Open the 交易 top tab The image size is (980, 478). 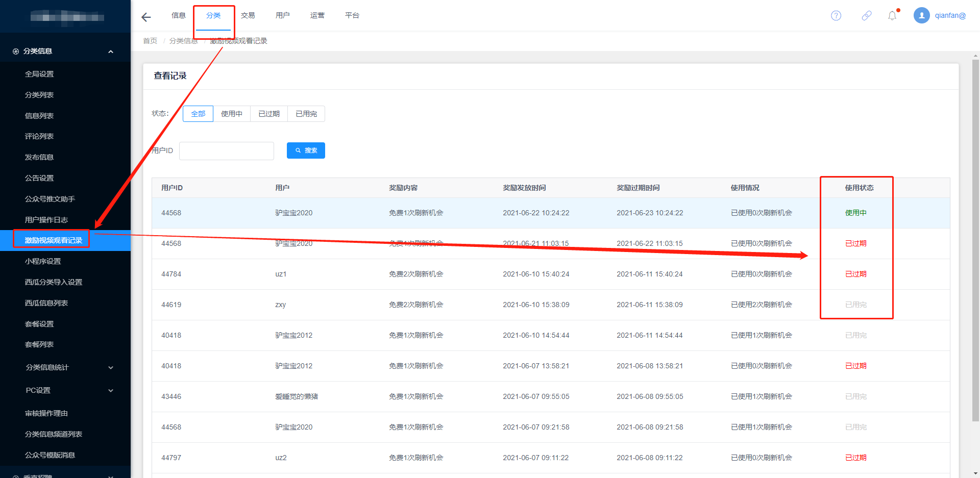coord(248,15)
